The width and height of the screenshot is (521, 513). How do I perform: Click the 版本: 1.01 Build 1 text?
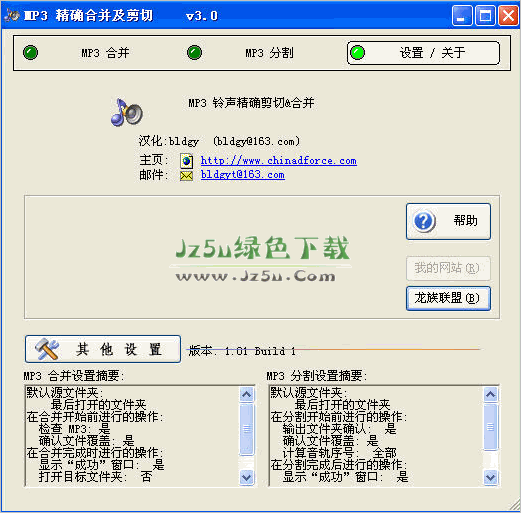point(242,351)
